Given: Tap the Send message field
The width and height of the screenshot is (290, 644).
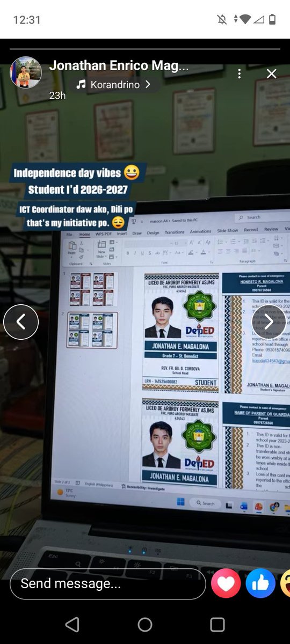Looking at the screenshot, I should [x=108, y=583].
